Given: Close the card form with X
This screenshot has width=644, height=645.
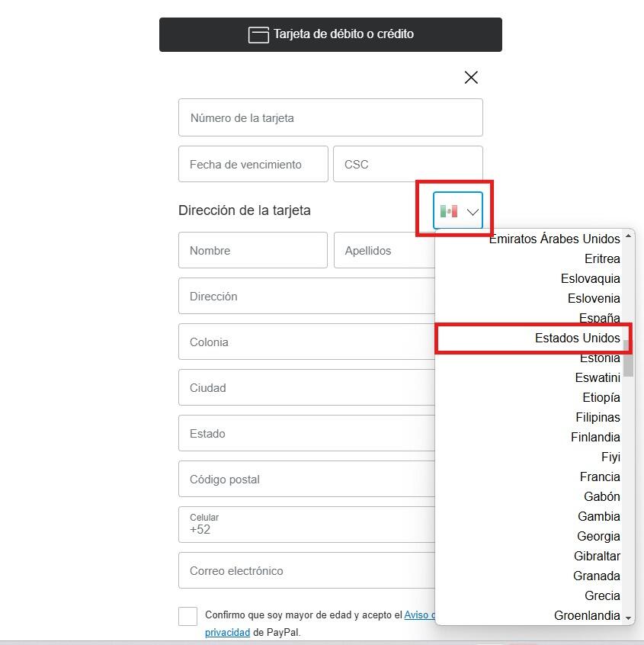Looking at the screenshot, I should pos(471,77).
